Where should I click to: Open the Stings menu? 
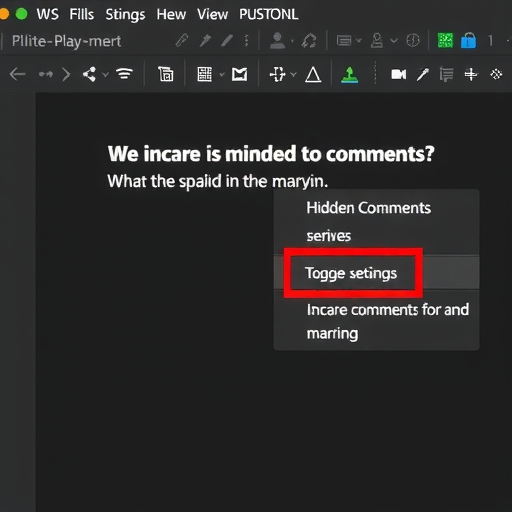125,15
